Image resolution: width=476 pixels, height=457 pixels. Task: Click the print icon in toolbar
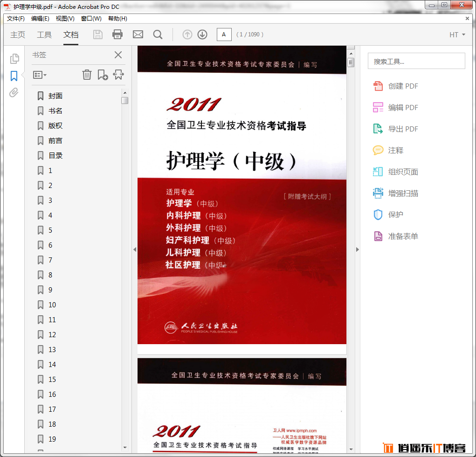pos(117,35)
